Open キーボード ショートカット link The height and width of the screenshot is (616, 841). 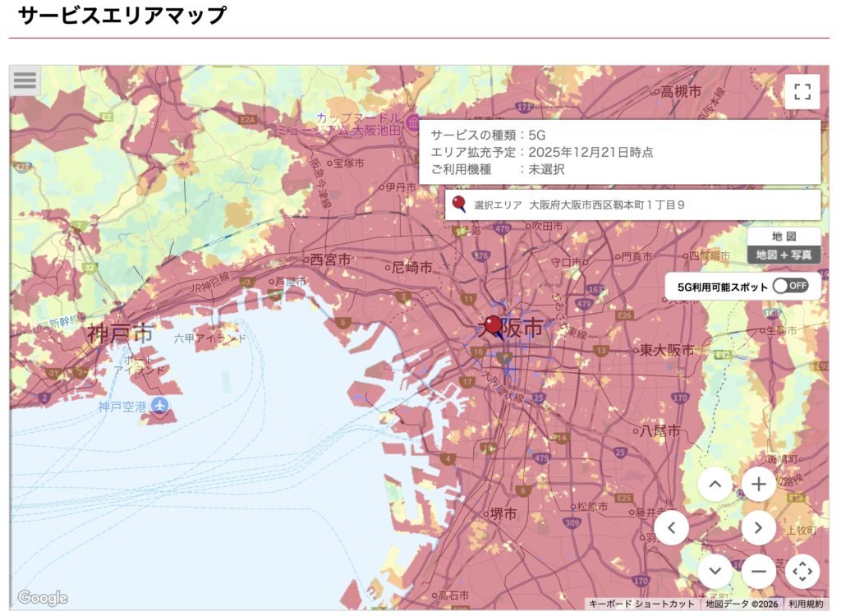click(641, 604)
